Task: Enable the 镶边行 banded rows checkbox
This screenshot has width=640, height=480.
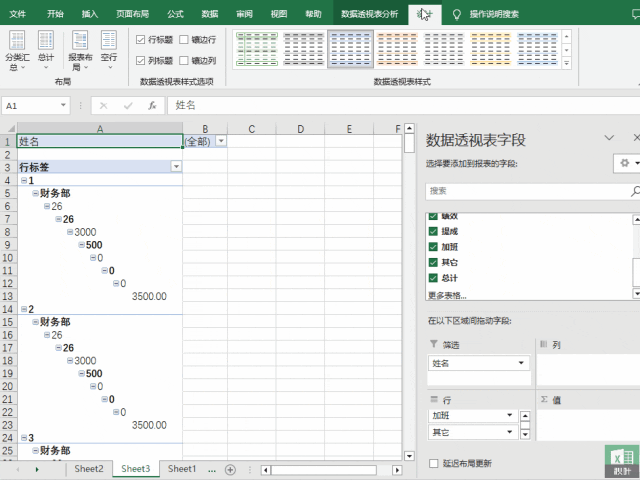Action: [x=184, y=40]
